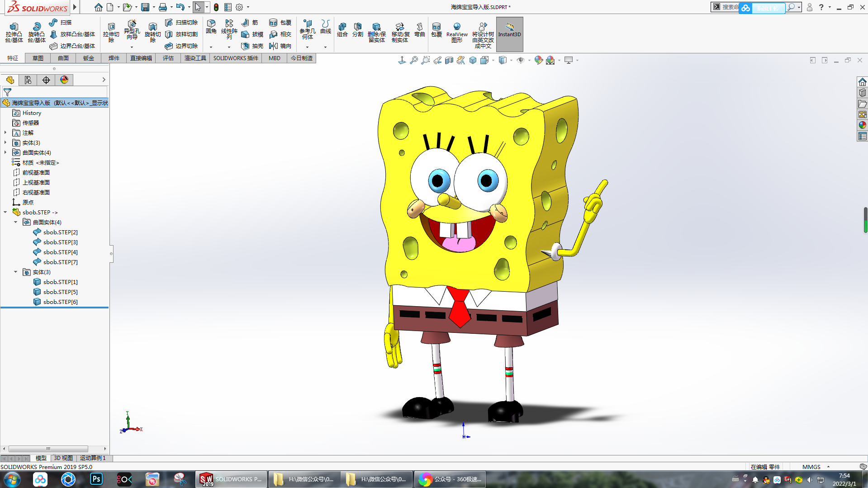Open the 3D 视图 bottom tab
Image resolution: width=868 pixels, height=488 pixels.
[x=63, y=458]
